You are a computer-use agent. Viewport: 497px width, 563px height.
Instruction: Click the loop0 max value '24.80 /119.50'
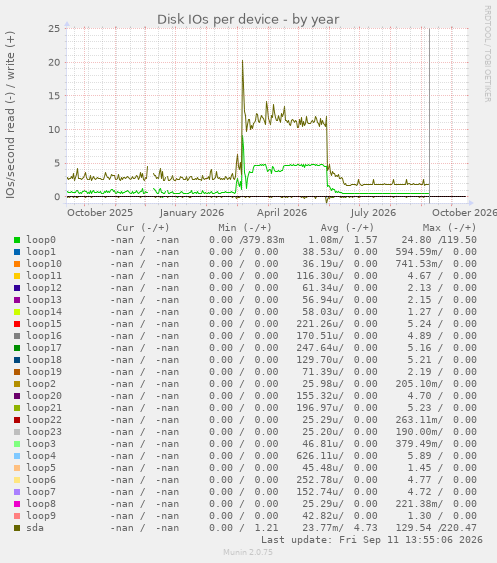(x=439, y=240)
